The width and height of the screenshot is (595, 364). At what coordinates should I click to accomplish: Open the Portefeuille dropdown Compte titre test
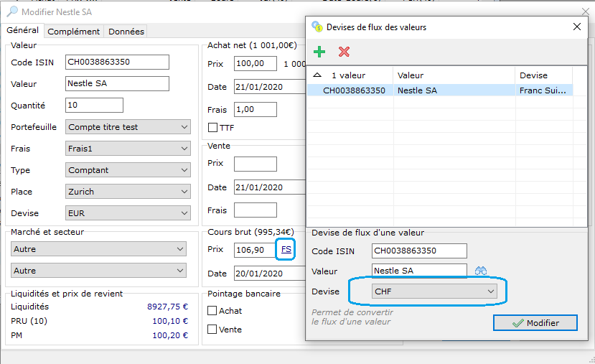pyautogui.click(x=128, y=127)
